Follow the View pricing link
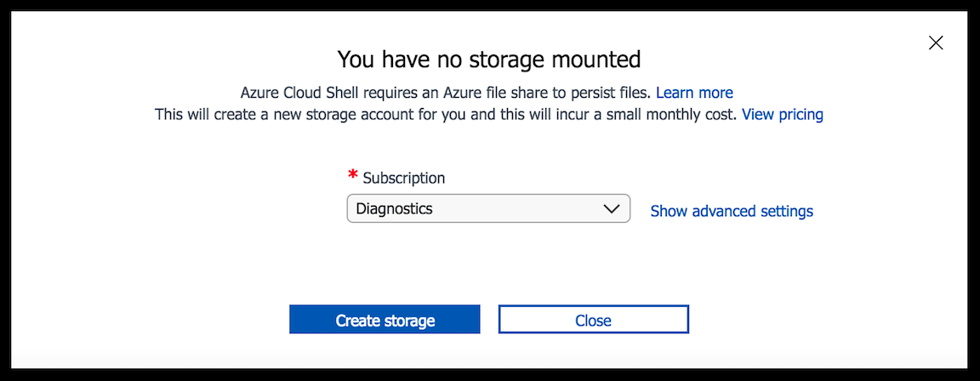Screen dimensions: 980x381 pyautogui.click(x=783, y=114)
